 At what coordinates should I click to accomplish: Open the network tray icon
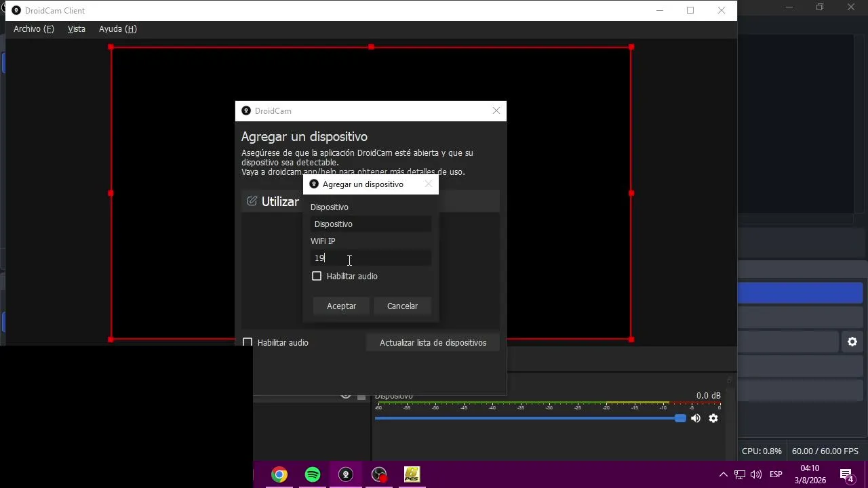click(x=740, y=474)
